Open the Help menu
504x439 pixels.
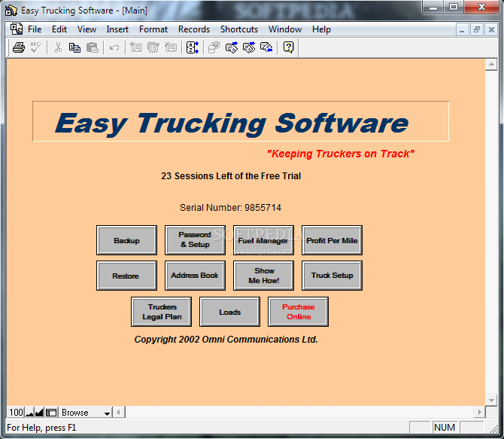point(321,29)
